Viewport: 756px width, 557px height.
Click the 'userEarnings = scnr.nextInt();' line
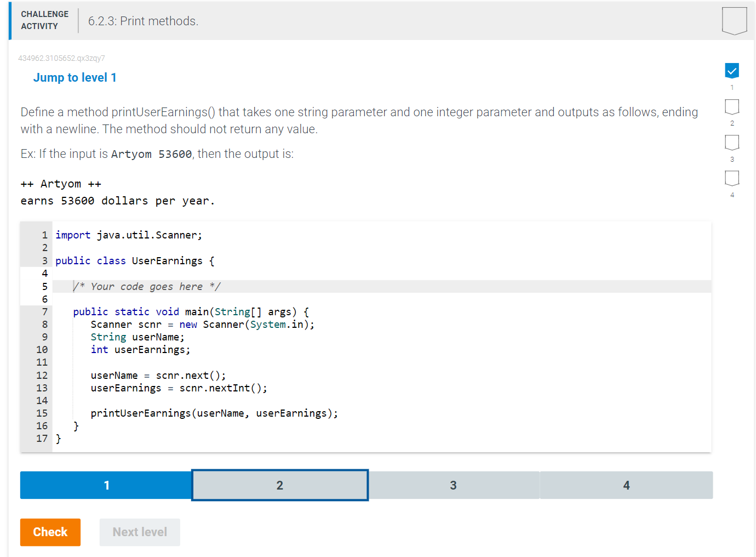pyautogui.click(x=179, y=388)
